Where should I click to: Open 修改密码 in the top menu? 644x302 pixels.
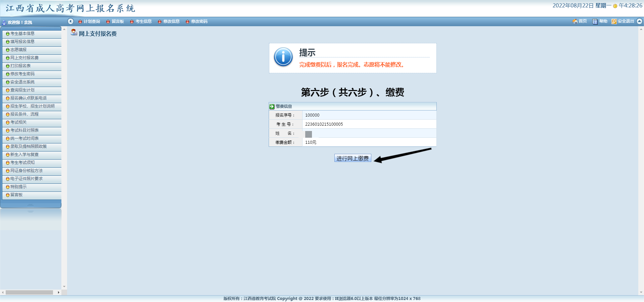click(199, 21)
